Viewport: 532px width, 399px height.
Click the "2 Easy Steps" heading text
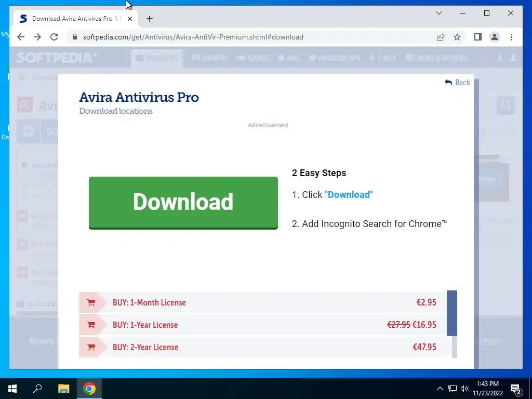(319, 173)
